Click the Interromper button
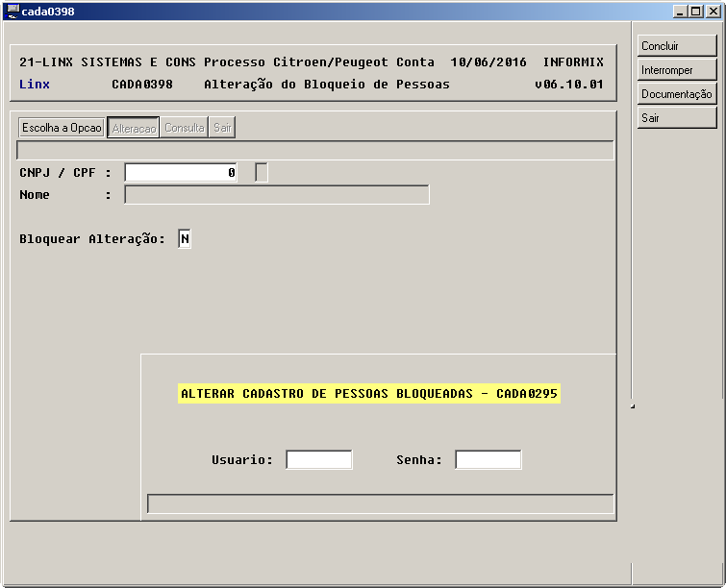Image resolution: width=726 pixels, height=588 pixels. (x=676, y=70)
